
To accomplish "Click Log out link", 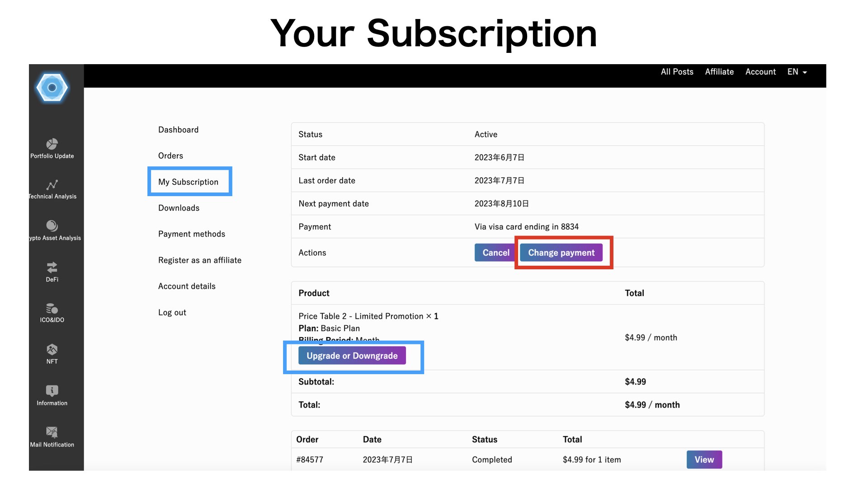I will [x=172, y=312].
